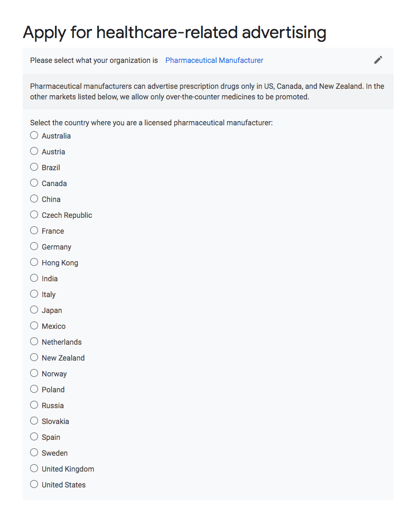Open the Pharmaceutical Manufacturer link
The image size is (420, 516).
(214, 61)
